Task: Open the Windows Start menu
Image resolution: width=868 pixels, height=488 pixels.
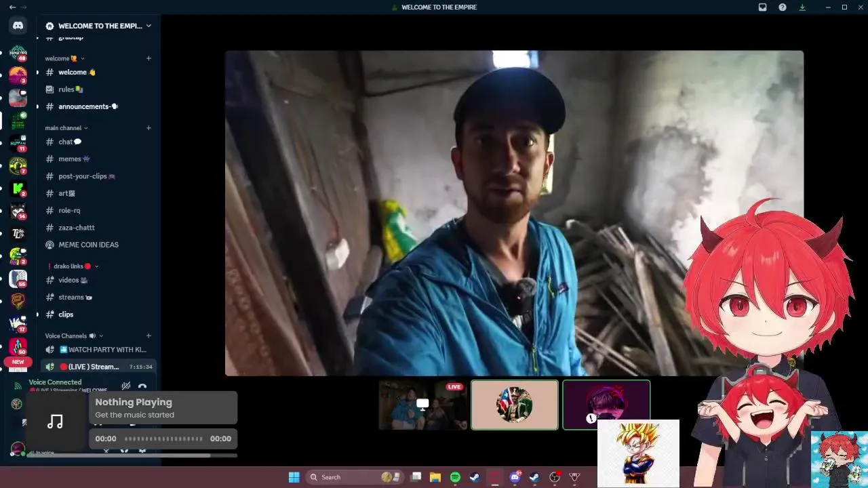Action: point(294,477)
